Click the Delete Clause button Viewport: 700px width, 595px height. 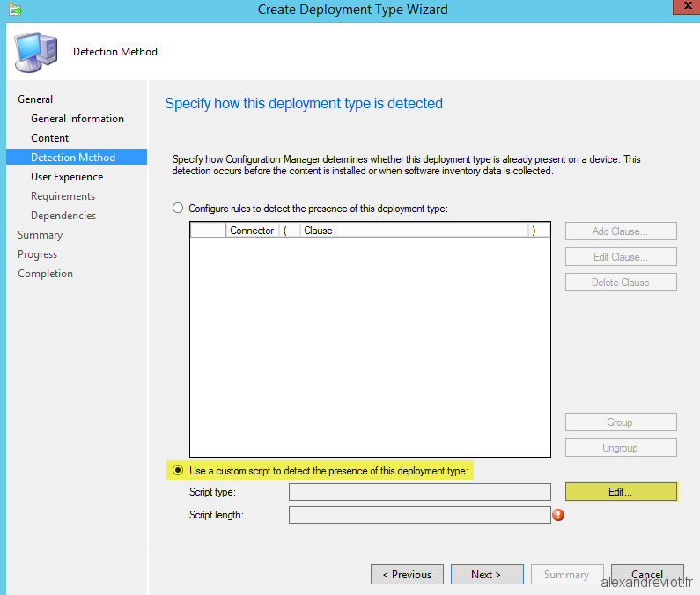[621, 283]
